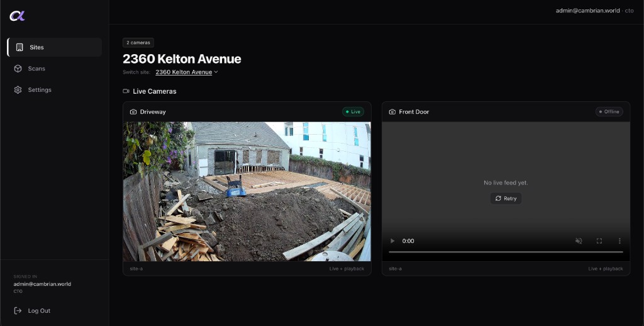The width and height of the screenshot is (644, 326).
Task: Click the Driveway camera title
Action: 153,112
